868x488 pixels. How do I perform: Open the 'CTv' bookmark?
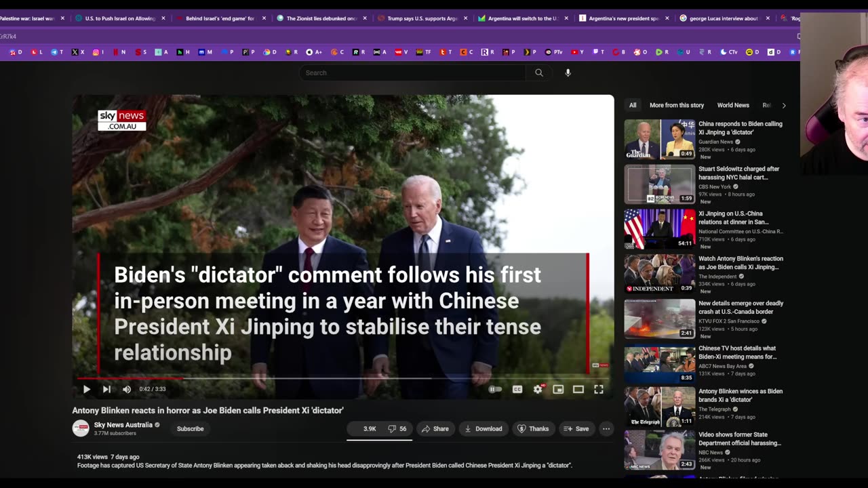coord(728,52)
